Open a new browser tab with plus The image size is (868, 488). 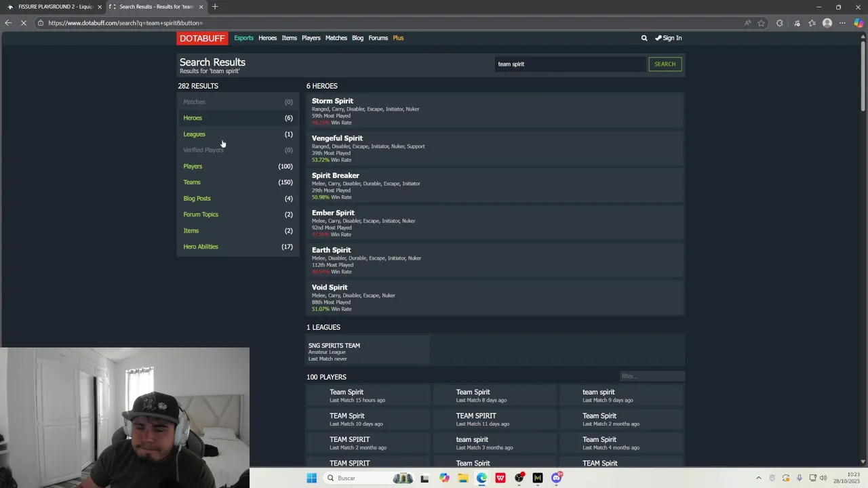tap(215, 7)
